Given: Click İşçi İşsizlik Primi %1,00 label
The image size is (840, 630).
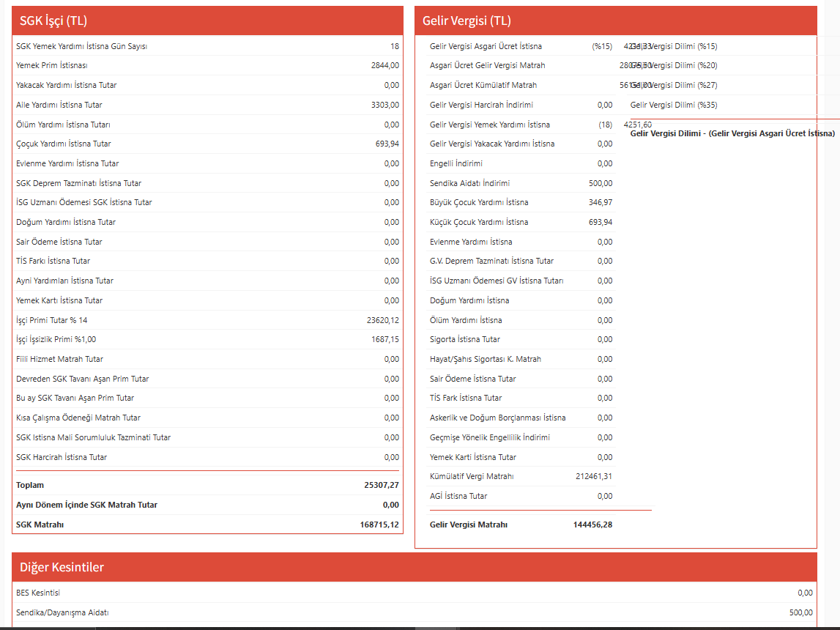Looking at the screenshot, I should pos(56,340).
